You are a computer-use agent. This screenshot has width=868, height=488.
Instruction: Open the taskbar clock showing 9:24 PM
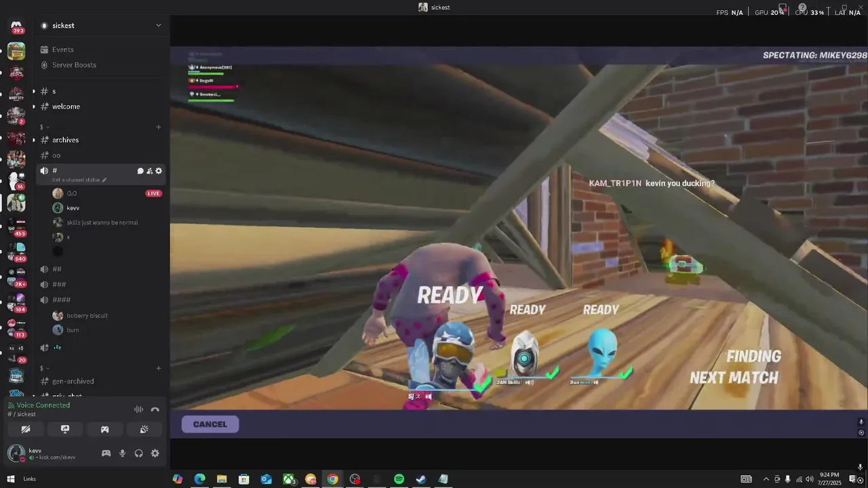[829, 479]
